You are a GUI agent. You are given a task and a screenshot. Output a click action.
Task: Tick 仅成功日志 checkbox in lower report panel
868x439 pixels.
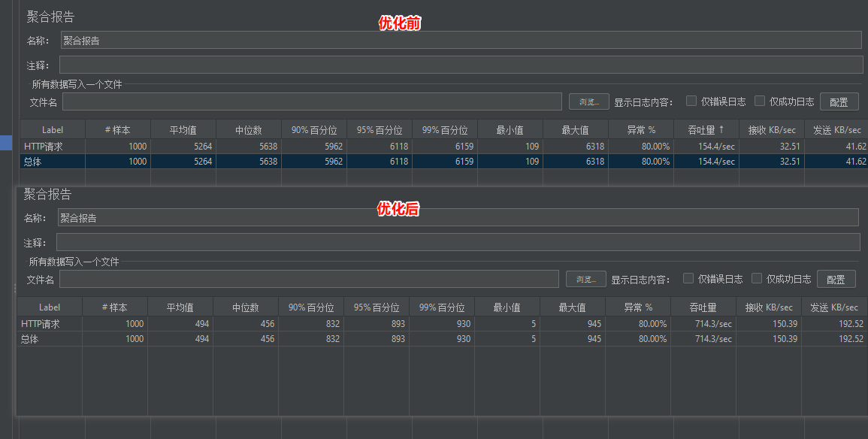point(757,278)
